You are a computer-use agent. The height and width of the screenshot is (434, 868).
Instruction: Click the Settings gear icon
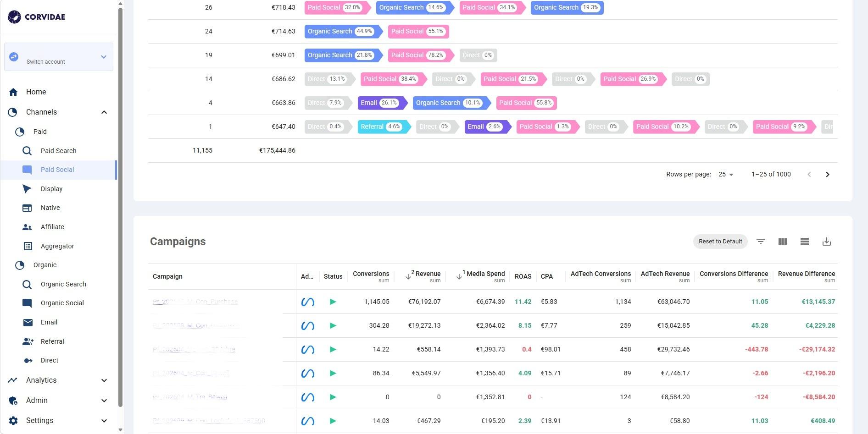coord(13,420)
